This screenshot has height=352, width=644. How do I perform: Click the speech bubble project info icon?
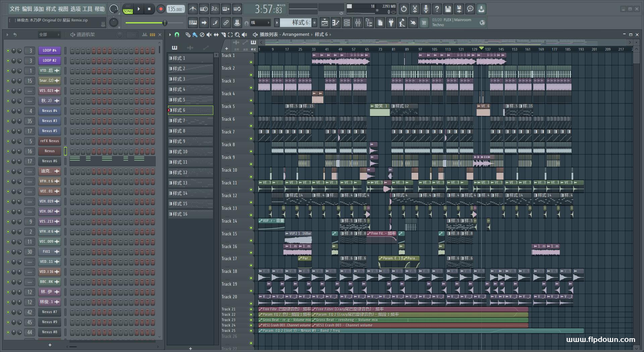click(470, 9)
